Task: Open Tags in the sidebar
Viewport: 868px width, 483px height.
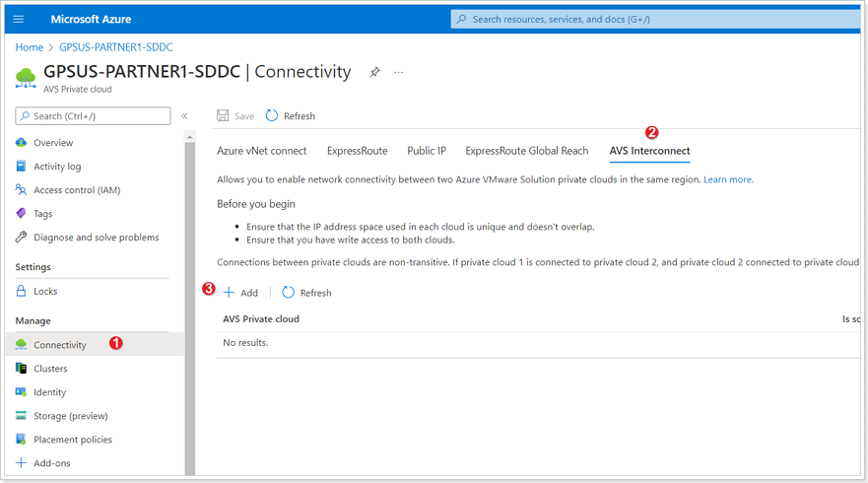Action: tap(43, 213)
